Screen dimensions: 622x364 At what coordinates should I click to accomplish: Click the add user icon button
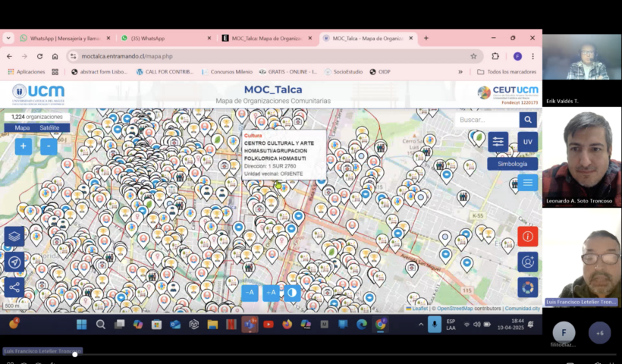coord(527,262)
